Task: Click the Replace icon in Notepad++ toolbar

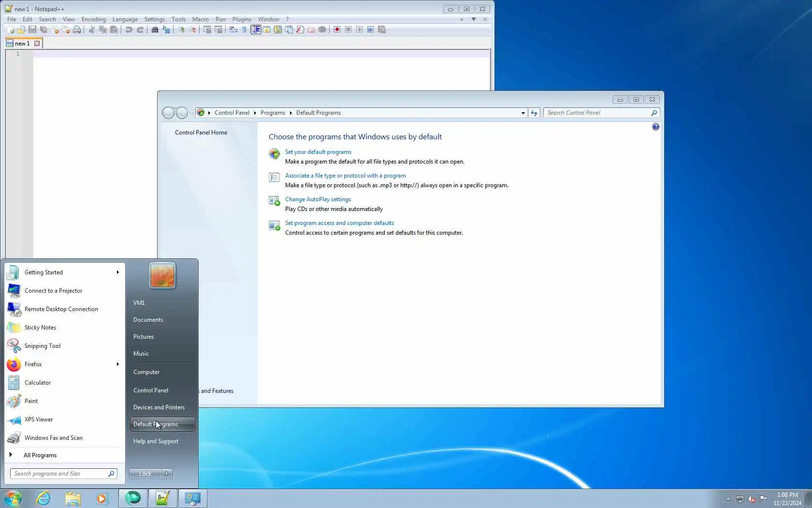Action: click(166, 30)
